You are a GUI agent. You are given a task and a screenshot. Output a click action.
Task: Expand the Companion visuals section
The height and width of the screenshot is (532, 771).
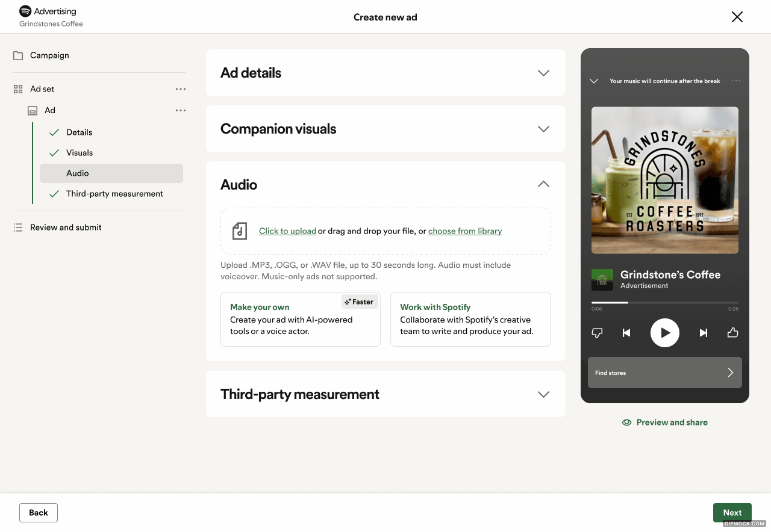[385, 129]
